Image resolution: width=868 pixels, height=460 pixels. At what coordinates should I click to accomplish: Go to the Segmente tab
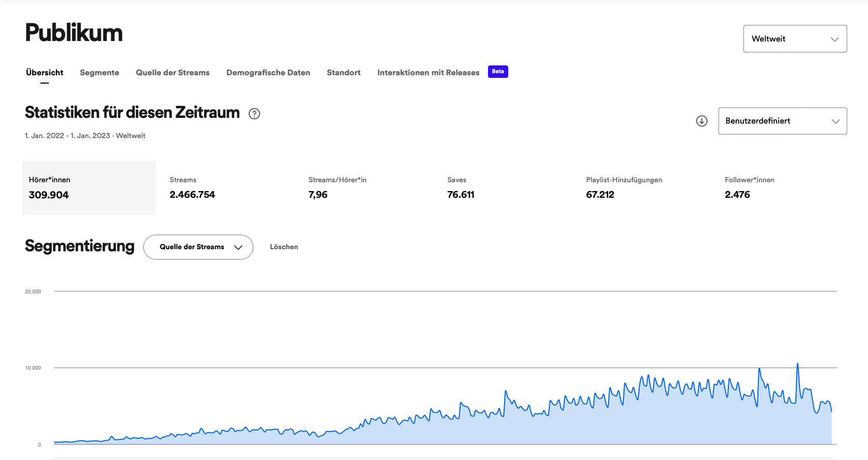(99, 73)
